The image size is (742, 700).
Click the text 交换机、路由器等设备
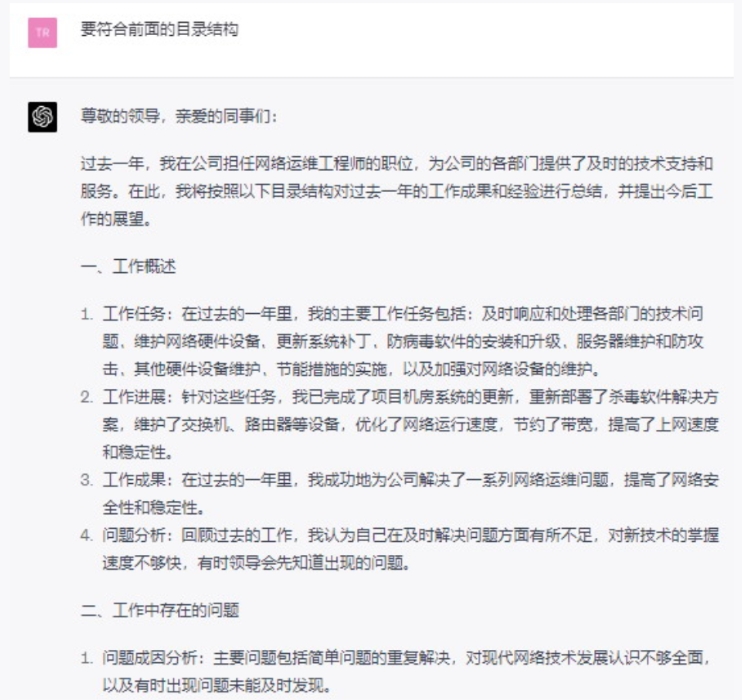[242, 424]
